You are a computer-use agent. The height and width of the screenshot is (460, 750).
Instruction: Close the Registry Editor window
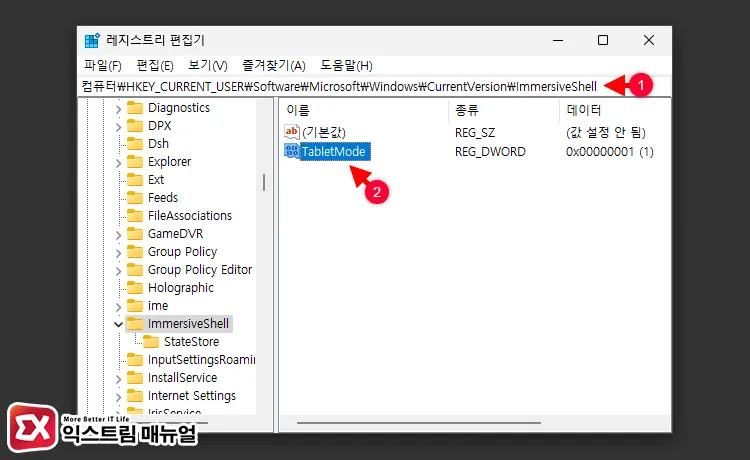pyautogui.click(x=649, y=41)
